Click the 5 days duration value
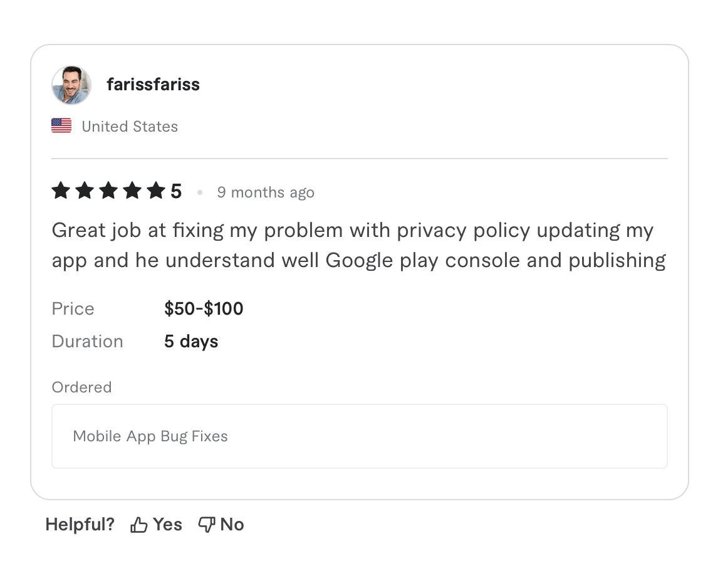This screenshot has width=713, height=588. pyautogui.click(x=190, y=341)
